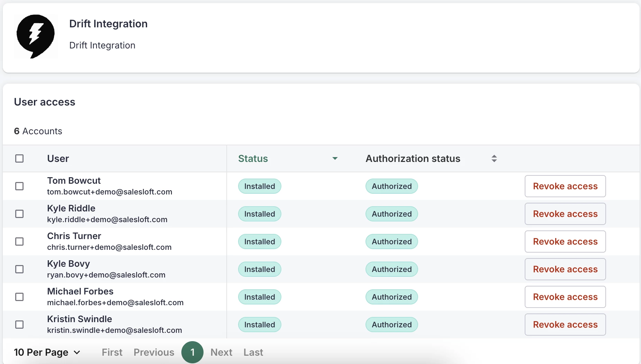The width and height of the screenshot is (641, 364).
Task: Go to the First page
Action: (112, 352)
